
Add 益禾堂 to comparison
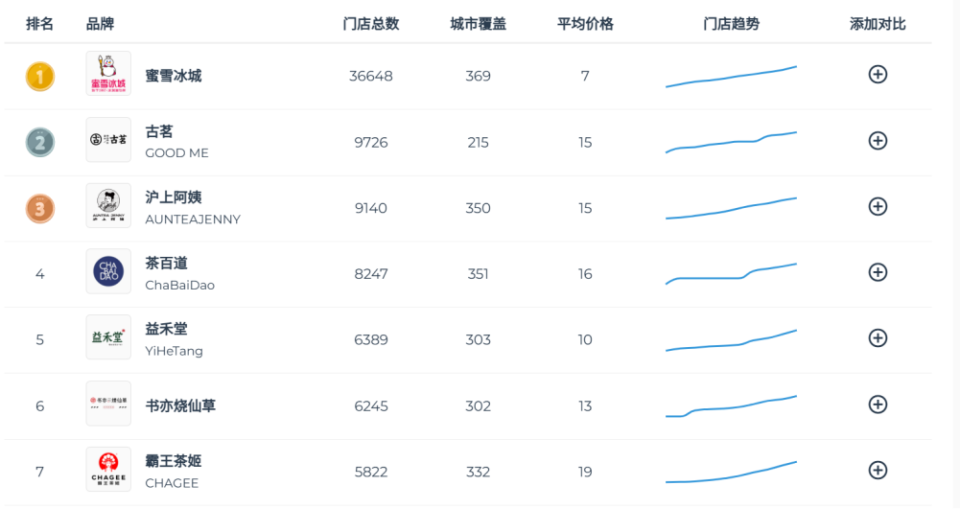(877, 338)
